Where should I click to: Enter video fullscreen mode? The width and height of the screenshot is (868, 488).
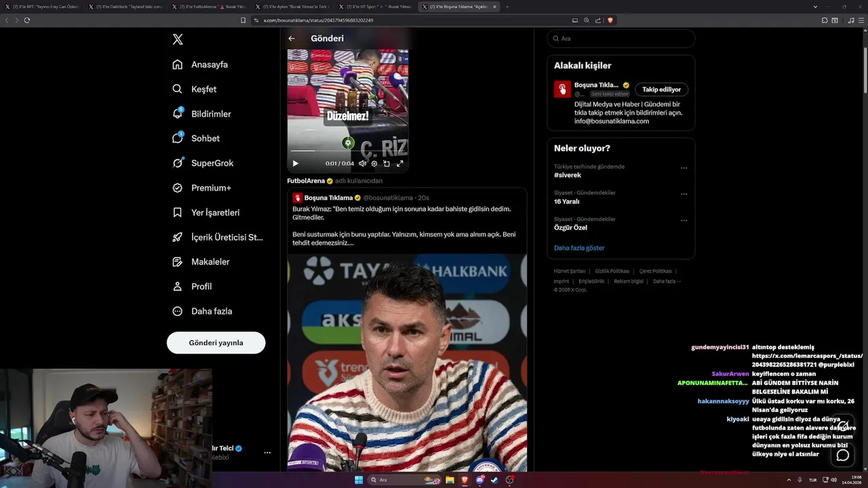point(400,163)
